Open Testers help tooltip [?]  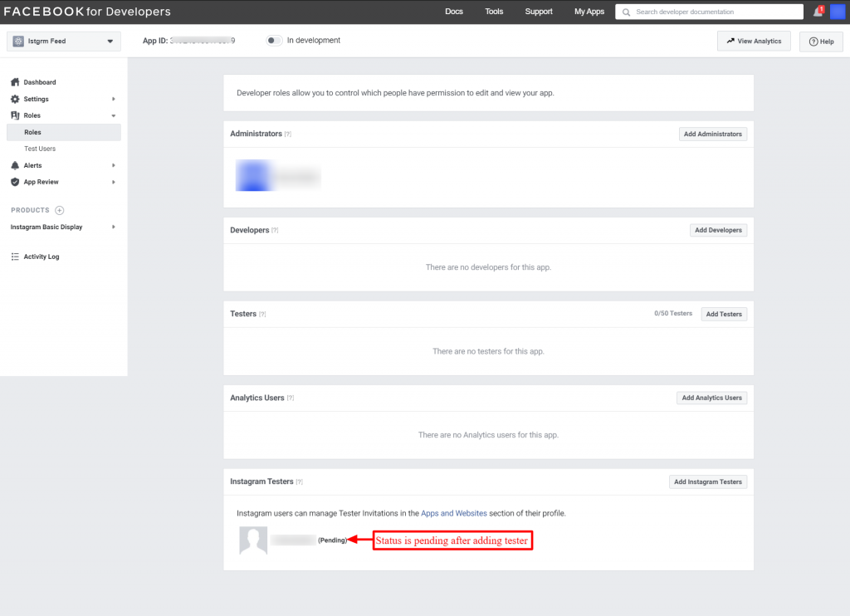262,315
